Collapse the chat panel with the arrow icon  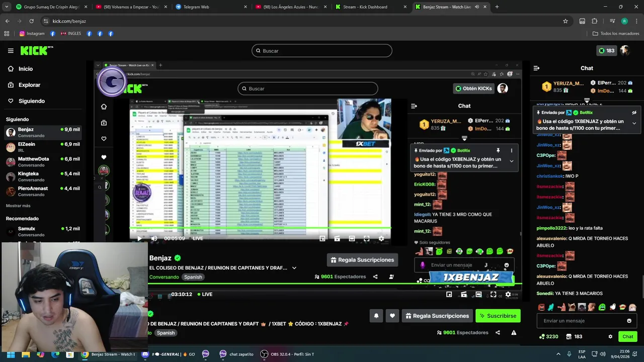point(536,68)
